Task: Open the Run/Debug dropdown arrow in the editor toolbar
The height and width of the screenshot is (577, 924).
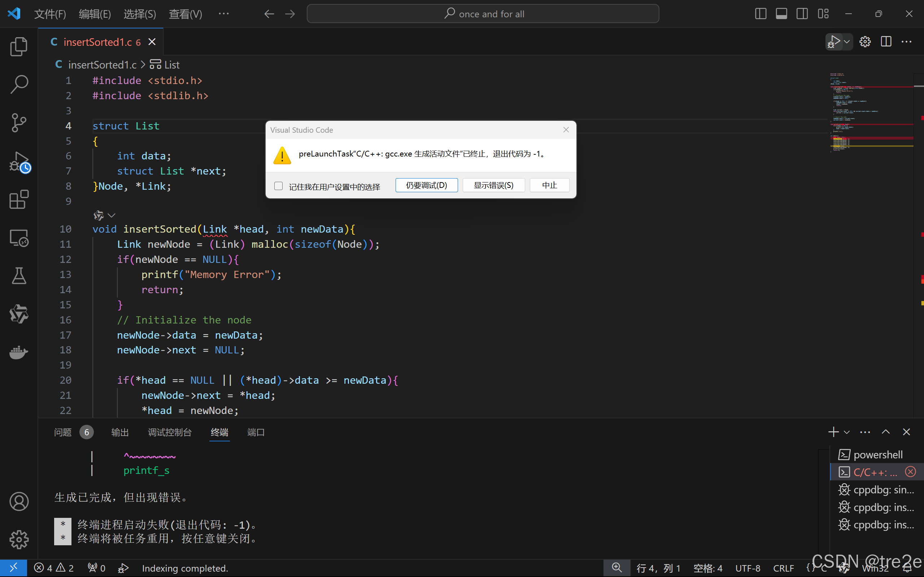Action: [847, 41]
